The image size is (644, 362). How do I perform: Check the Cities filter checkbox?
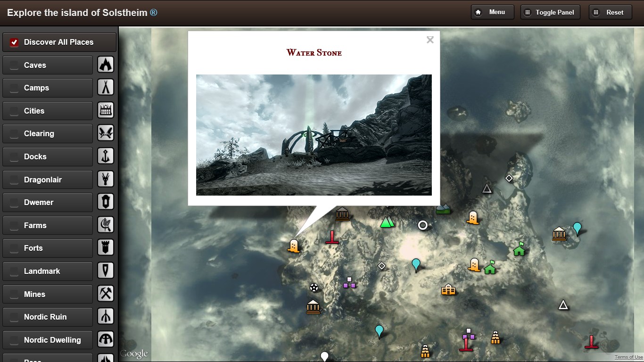click(x=14, y=111)
